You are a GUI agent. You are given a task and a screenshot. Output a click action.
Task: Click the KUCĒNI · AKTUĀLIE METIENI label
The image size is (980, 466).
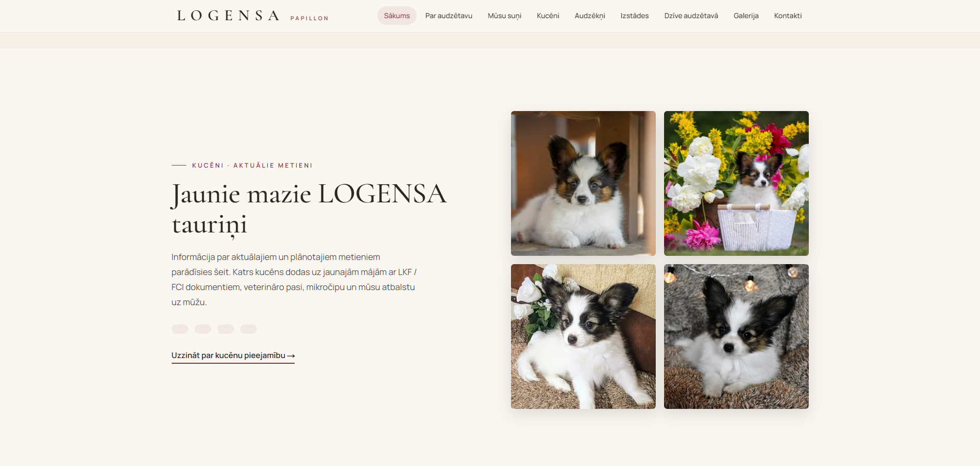(x=252, y=166)
